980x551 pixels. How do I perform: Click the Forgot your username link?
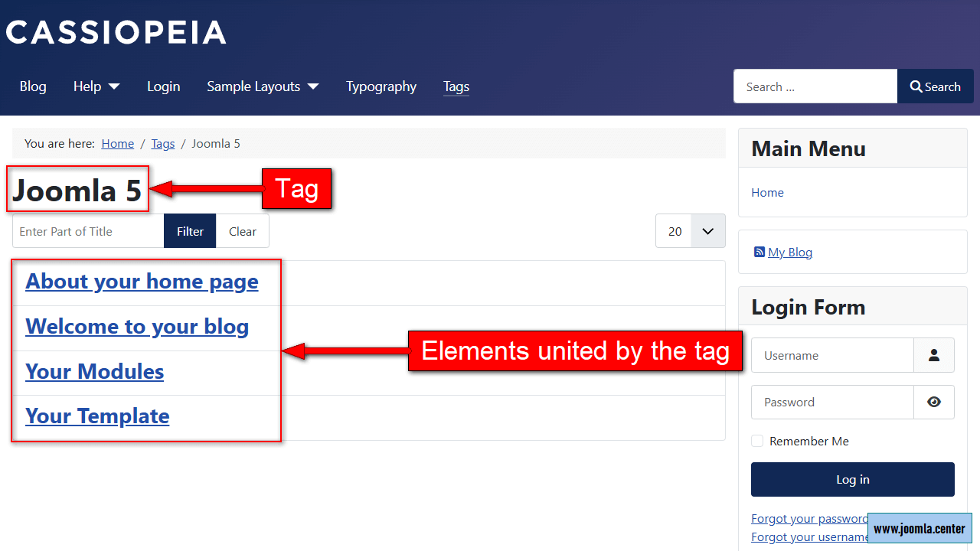point(810,536)
